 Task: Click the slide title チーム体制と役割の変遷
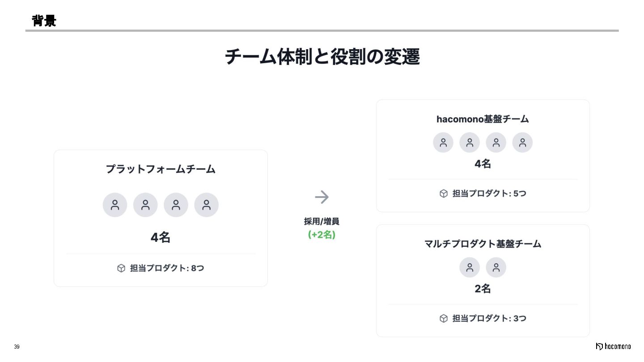coord(322,57)
